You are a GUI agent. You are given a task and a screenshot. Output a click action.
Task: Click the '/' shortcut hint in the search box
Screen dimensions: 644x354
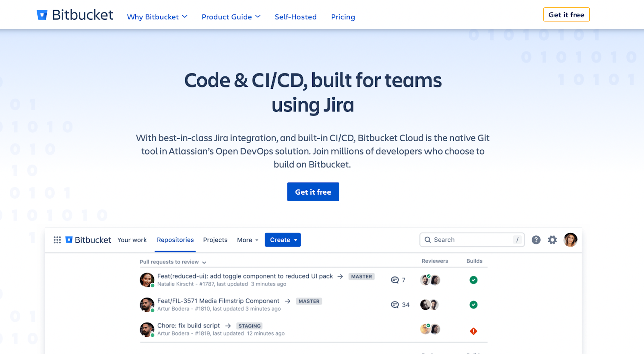coord(517,240)
